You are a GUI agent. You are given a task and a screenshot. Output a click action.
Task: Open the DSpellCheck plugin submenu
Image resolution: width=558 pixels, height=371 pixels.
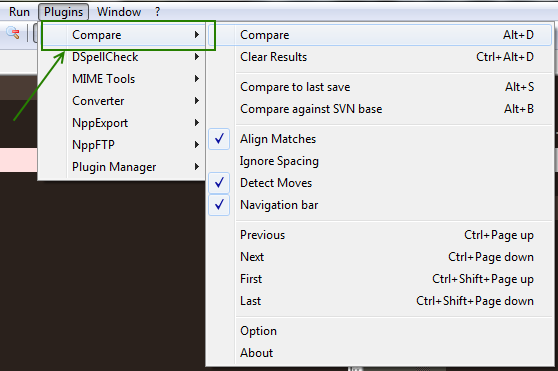123,57
